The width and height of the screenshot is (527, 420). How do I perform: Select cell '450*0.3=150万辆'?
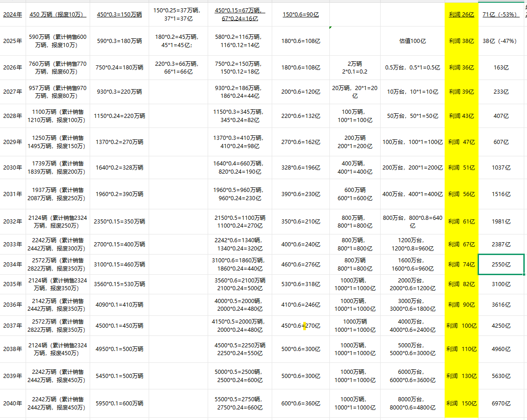point(119,15)
